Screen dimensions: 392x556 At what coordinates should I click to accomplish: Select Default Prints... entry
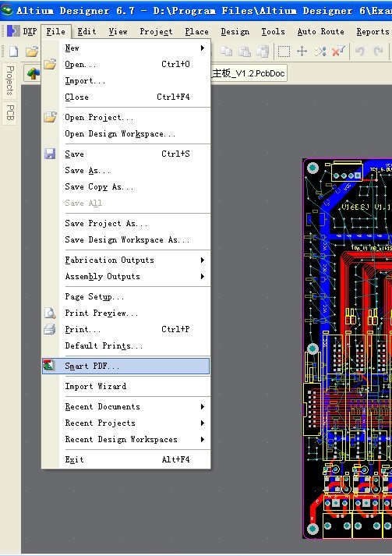coord(125,345)
